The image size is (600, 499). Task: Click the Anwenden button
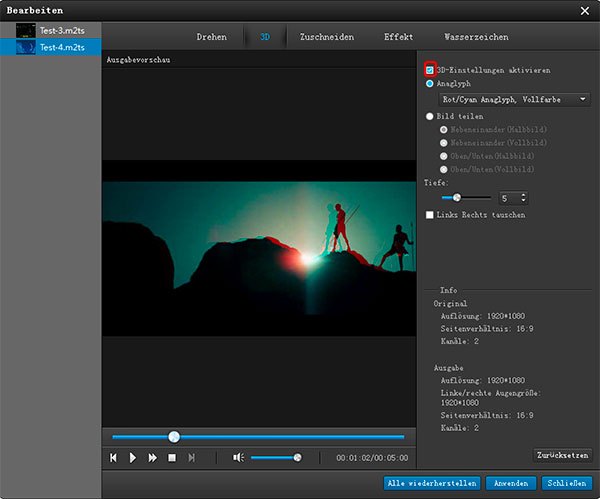pos(511,483)
